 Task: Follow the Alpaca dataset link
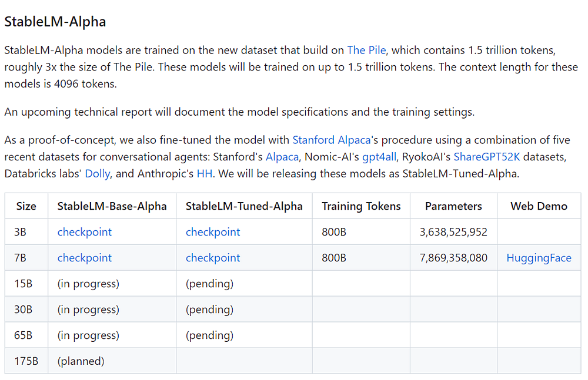pos(282,157)
